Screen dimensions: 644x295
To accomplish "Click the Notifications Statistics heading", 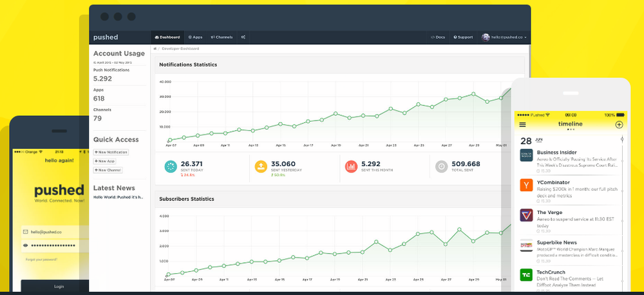I will click(x=188, y=64).
